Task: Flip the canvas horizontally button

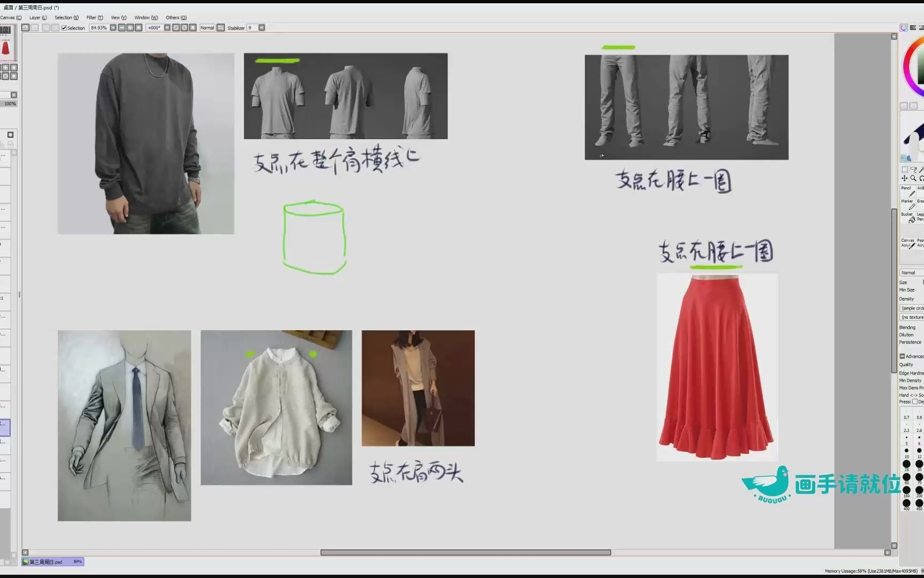Action: click(x=220, y=28)
